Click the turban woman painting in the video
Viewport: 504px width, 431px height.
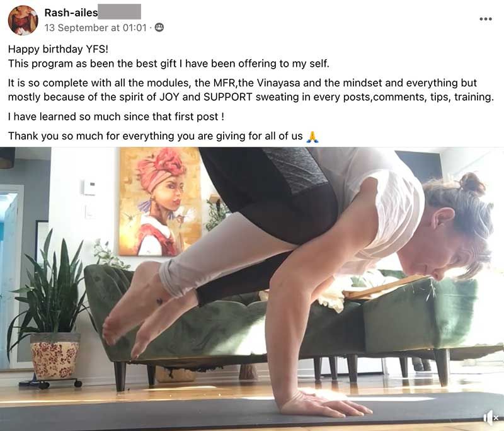point(160,202)
